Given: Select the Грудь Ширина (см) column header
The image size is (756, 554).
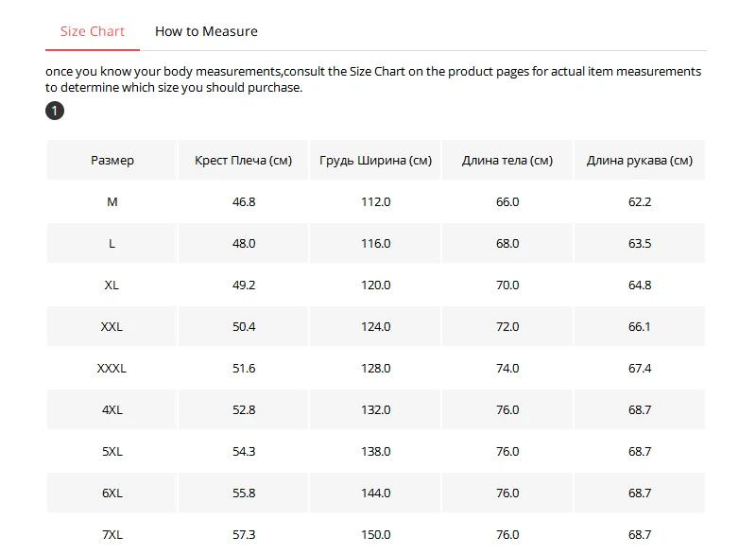Looking at the screenshot, I should tap(375, 160).
